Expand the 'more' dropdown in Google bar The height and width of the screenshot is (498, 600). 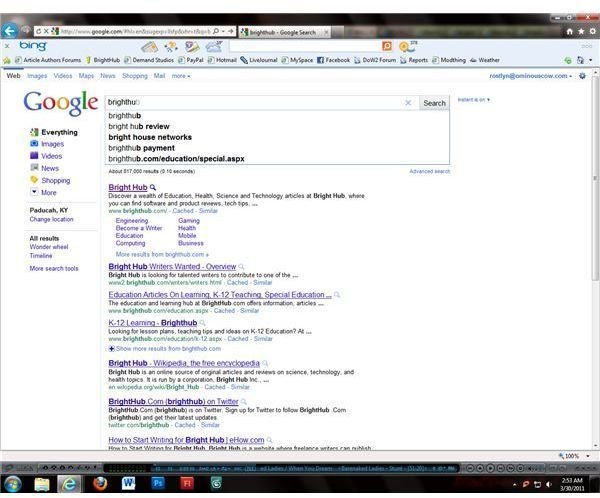click(x=181, y=76)
